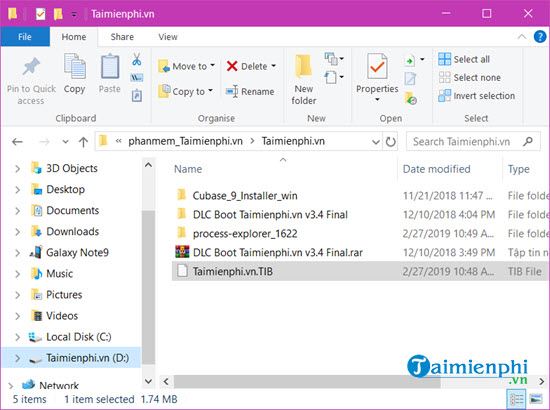Click the Paste shortcut icon
The image size is (550, 410).
coord(136,95)
